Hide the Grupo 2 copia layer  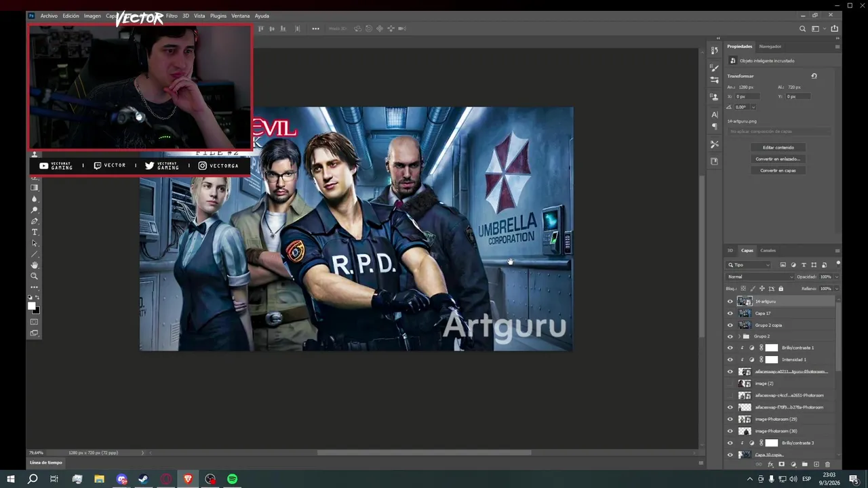[x=730, y=325]
